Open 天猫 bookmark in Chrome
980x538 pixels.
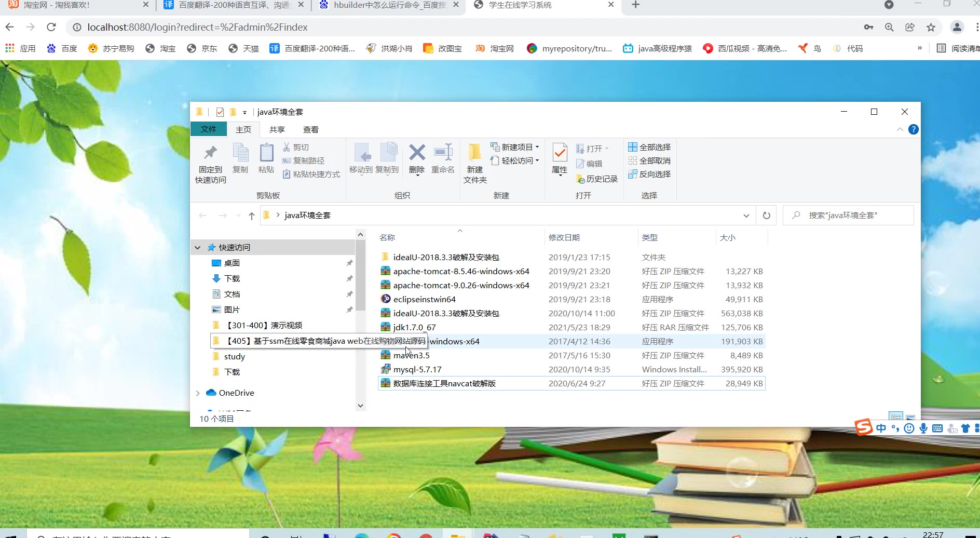(243, 48)
